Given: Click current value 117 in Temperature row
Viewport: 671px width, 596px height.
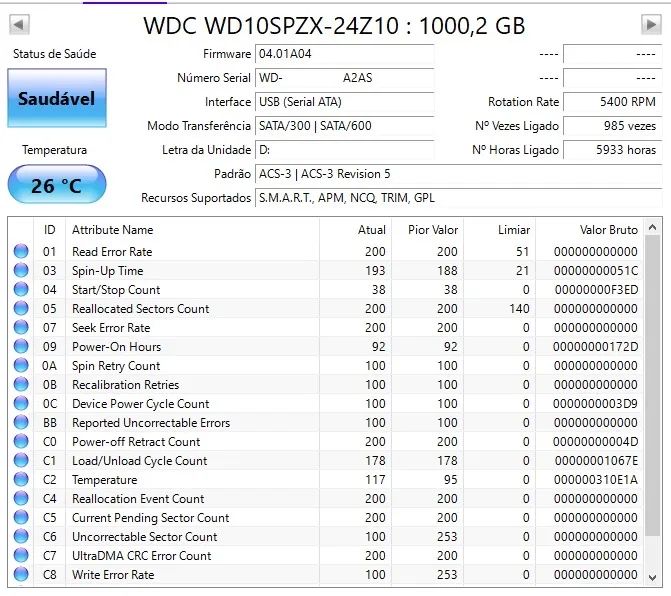Looking at the screenshot, I should pyautogui.click(x=375, y=480).
